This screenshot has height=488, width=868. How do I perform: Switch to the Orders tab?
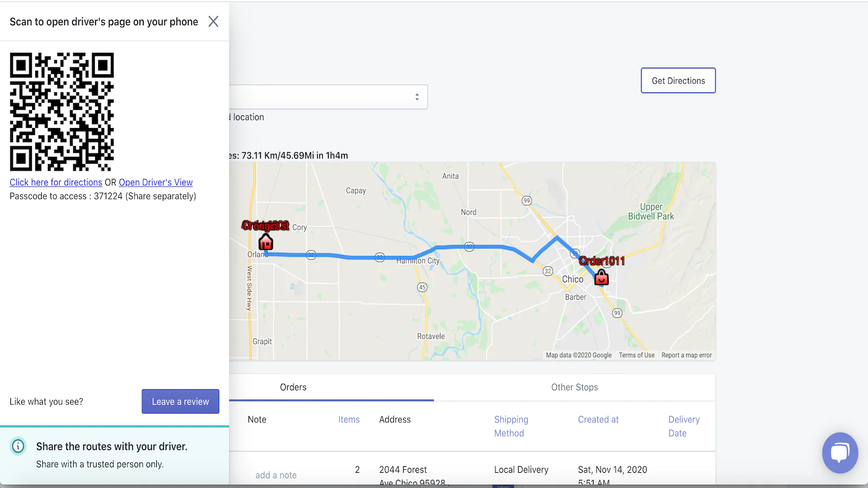293,387
